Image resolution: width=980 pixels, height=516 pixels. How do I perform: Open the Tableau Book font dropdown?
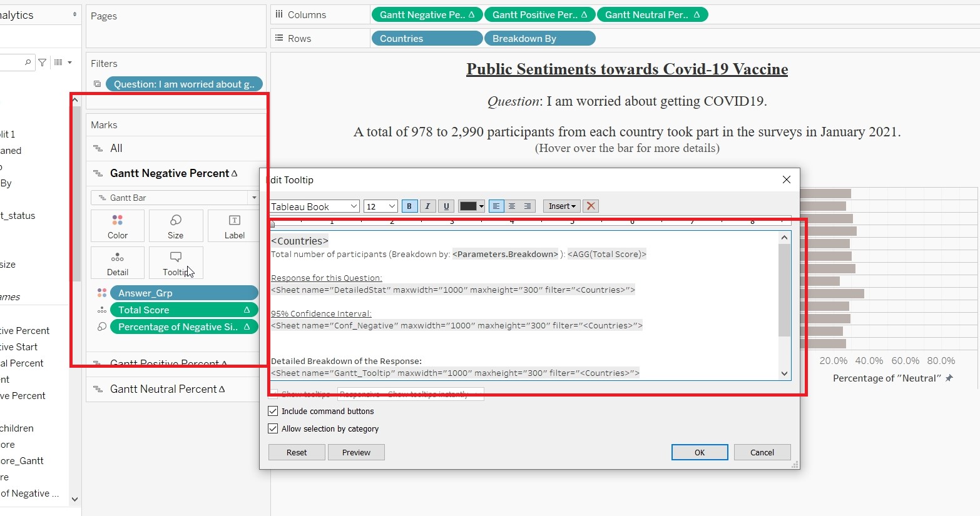314,206
